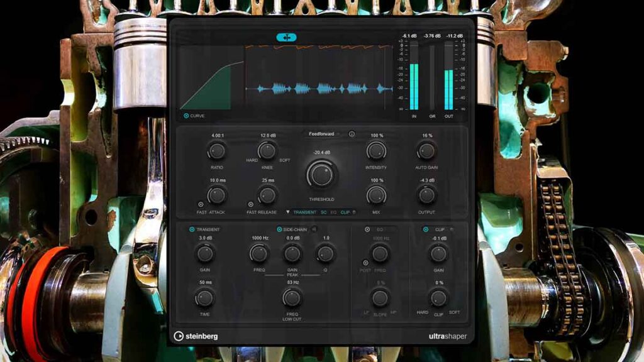Viewport: 644px width, 362px height.
Task: Enable the Fast Attack toggle
Action: pyautogui.click(x=201, y=204)
